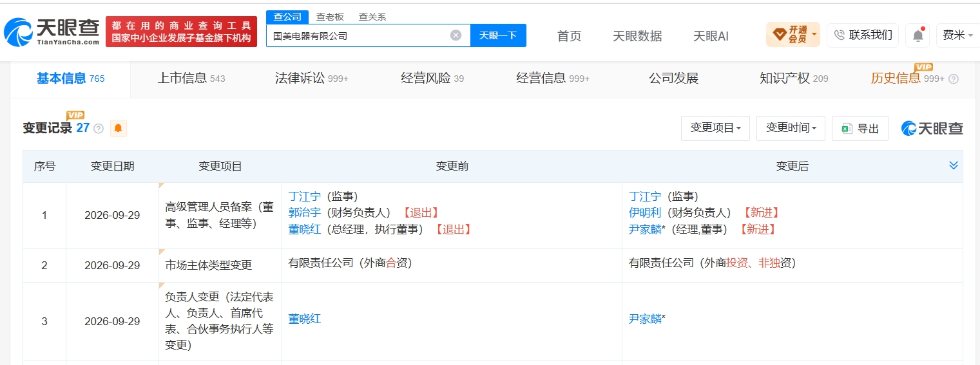Open the 变更时间 filter dropdown

pos(791,128)
